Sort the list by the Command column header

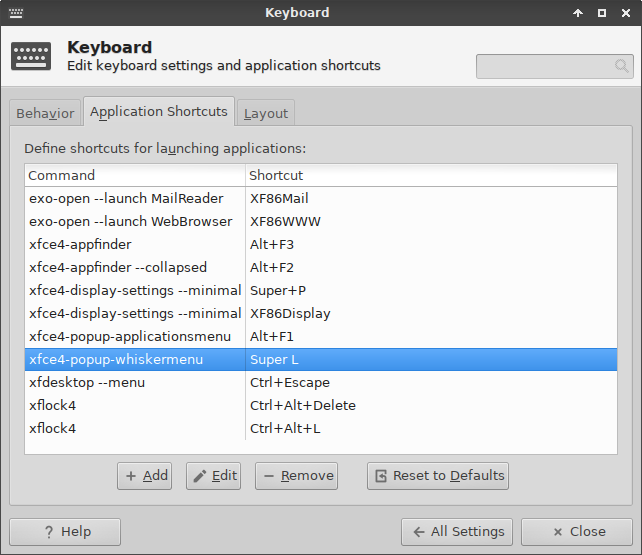(x=135, y=175)
